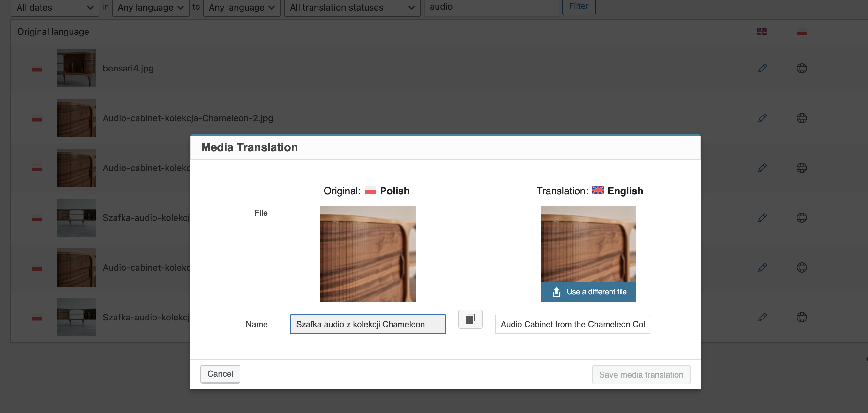The height and width of the screenshot is (413, 868).
Task: Click UK flag in Translation heading
Action: click(x=598, y=190)
